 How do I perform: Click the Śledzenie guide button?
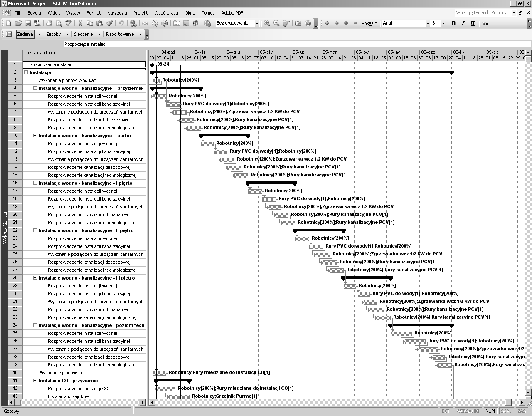coord(84,34)
